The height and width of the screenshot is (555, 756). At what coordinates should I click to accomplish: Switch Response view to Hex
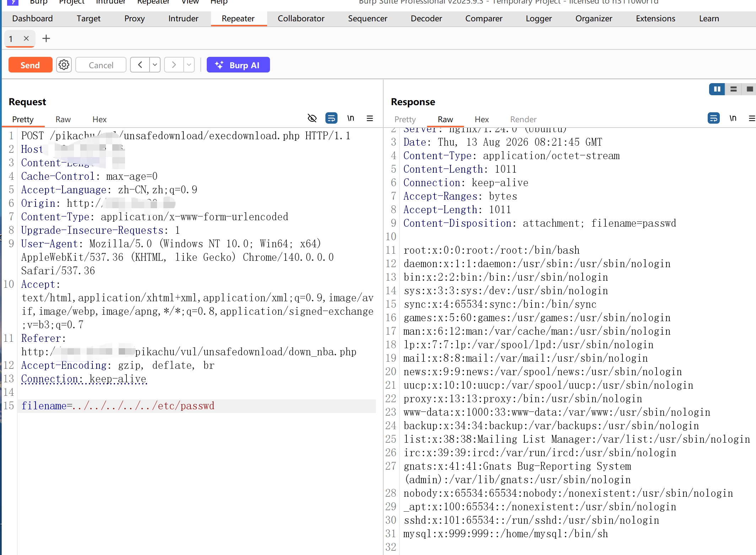point(482,119)
